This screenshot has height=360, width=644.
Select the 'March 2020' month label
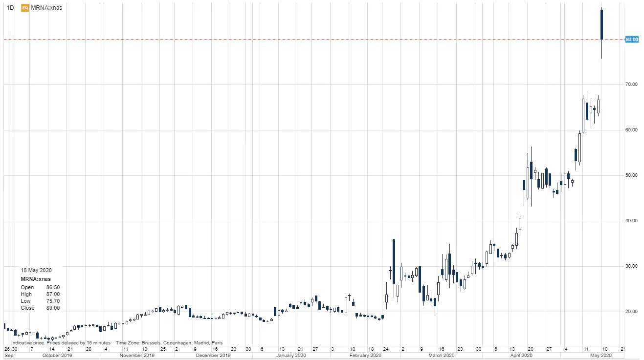click(x=442, y=356)
